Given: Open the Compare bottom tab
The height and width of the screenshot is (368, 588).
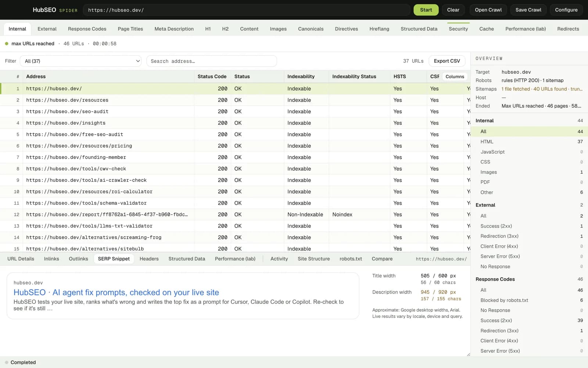Looking at the screenshot, I should pyautogui.click(x=382, y=259).
